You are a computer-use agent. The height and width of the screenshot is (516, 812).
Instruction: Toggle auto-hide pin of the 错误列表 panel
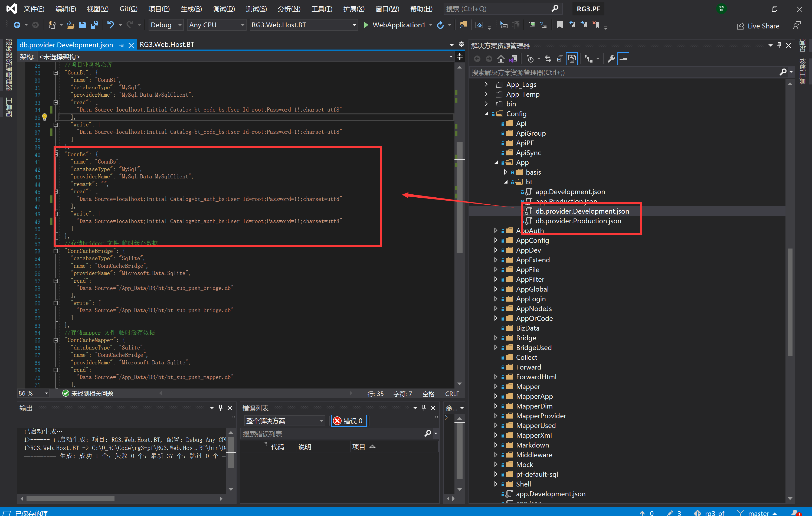coord(424,408)
